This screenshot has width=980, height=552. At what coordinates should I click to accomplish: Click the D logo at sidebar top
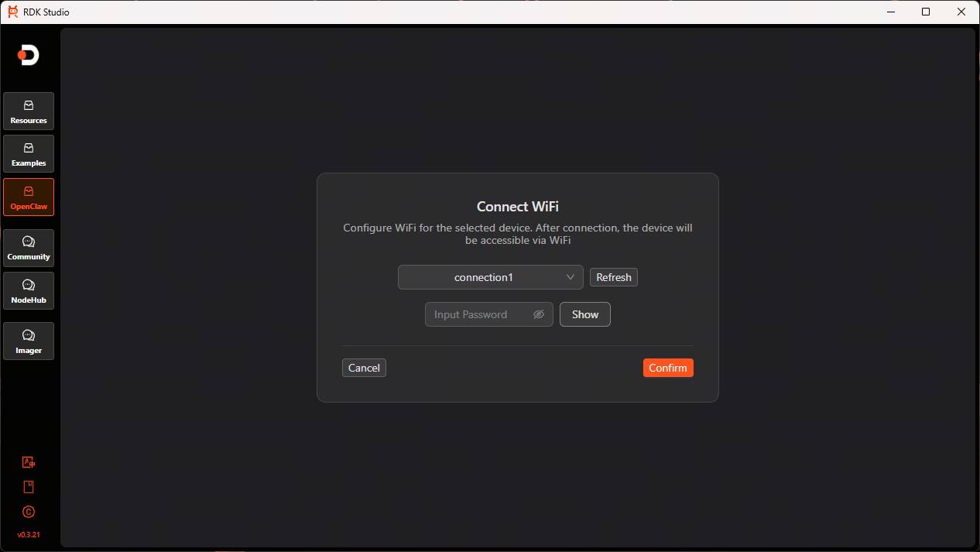tap(29, 55)
